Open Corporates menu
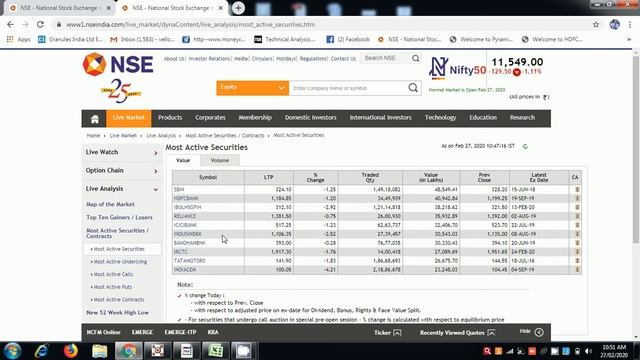This screenshot has width=640, height=360. tap(210, 118)
